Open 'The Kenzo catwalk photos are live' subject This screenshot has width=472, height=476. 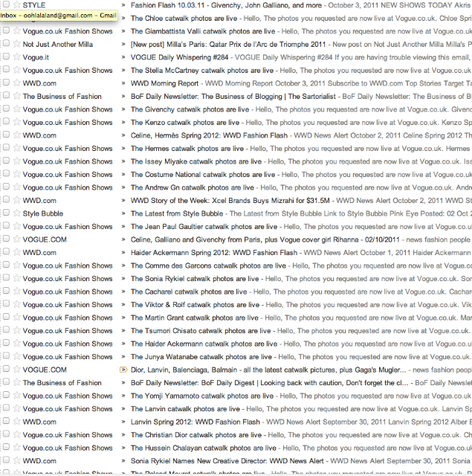click(x=185, y=123)
